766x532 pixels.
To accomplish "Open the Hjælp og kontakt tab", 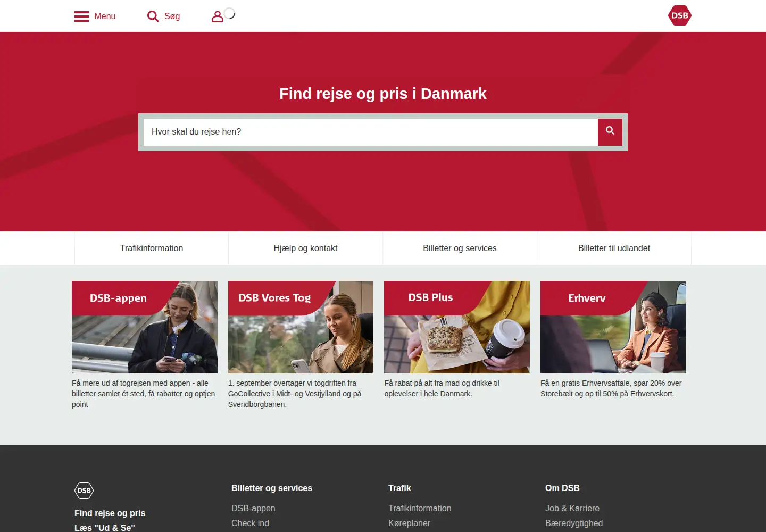I will pos(306,248).
